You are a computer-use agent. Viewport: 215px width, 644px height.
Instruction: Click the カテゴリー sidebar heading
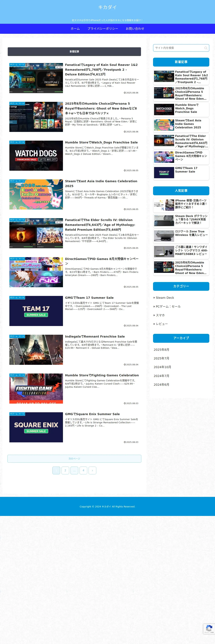point(181,286)
